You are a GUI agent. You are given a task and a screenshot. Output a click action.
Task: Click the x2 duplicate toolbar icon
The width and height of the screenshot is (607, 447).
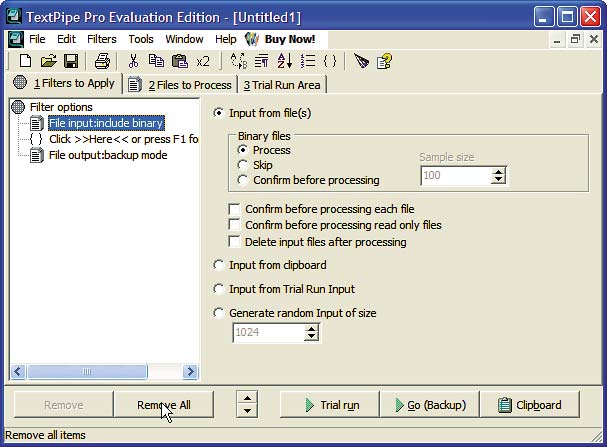coord(203,62)
